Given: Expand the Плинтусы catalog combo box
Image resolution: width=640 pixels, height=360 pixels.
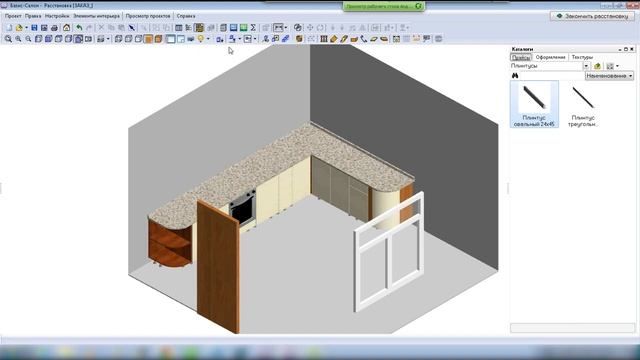Looking at the screenshot, I should click(586, 66).
